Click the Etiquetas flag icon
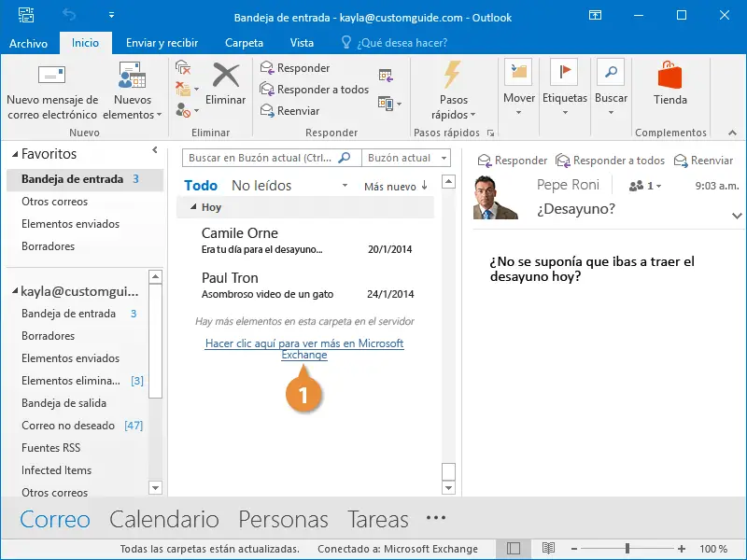Screen dimensions: 747x560 click(564, 72)
